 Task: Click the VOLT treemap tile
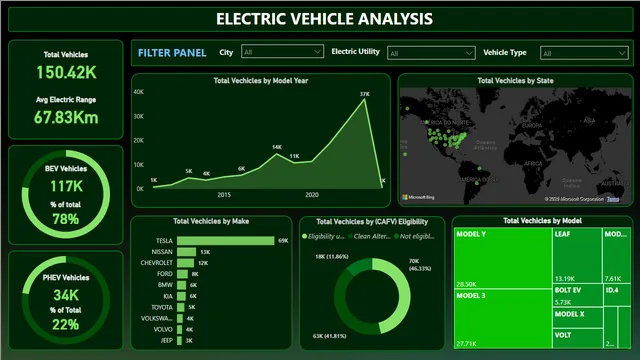point(578,339)
